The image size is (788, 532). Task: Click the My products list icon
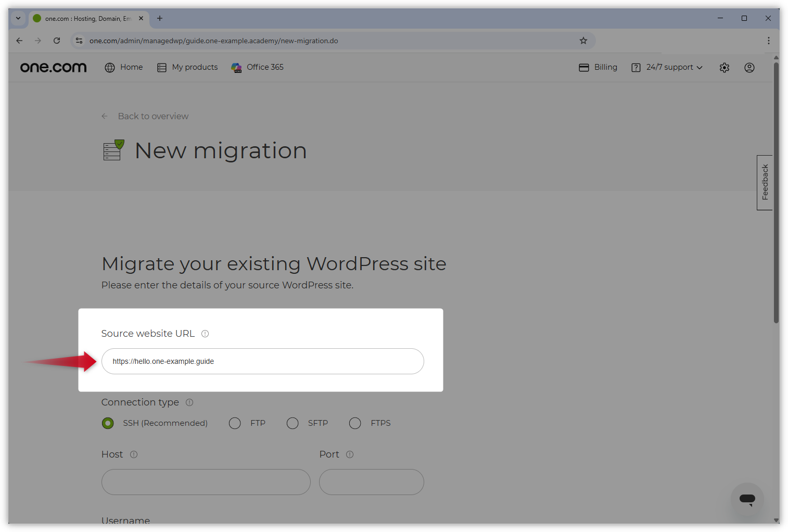(162, 68)
